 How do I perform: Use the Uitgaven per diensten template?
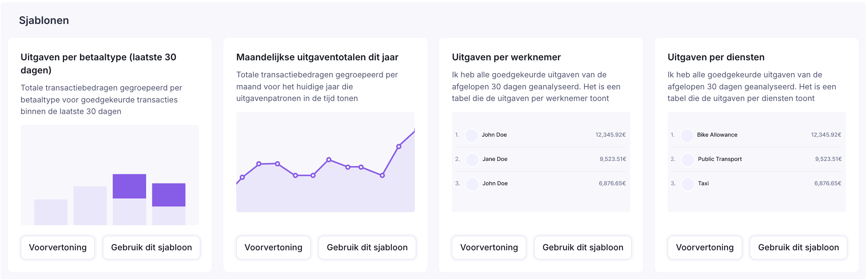(x=798, y=247)
